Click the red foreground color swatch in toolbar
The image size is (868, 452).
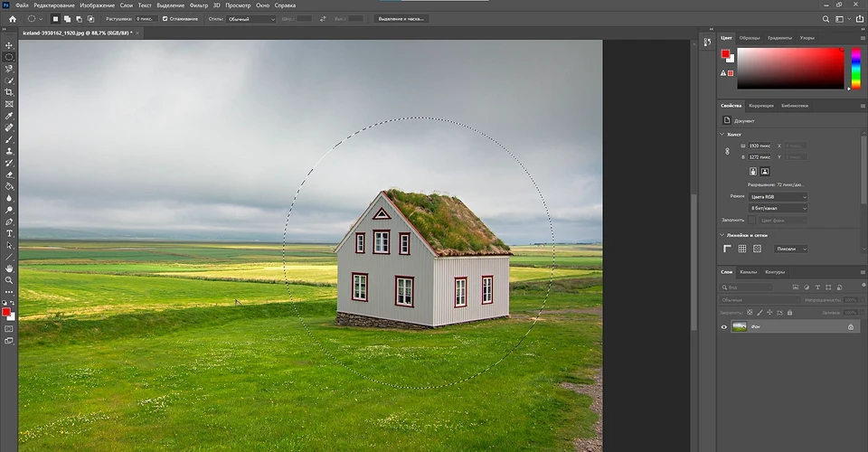6,312
